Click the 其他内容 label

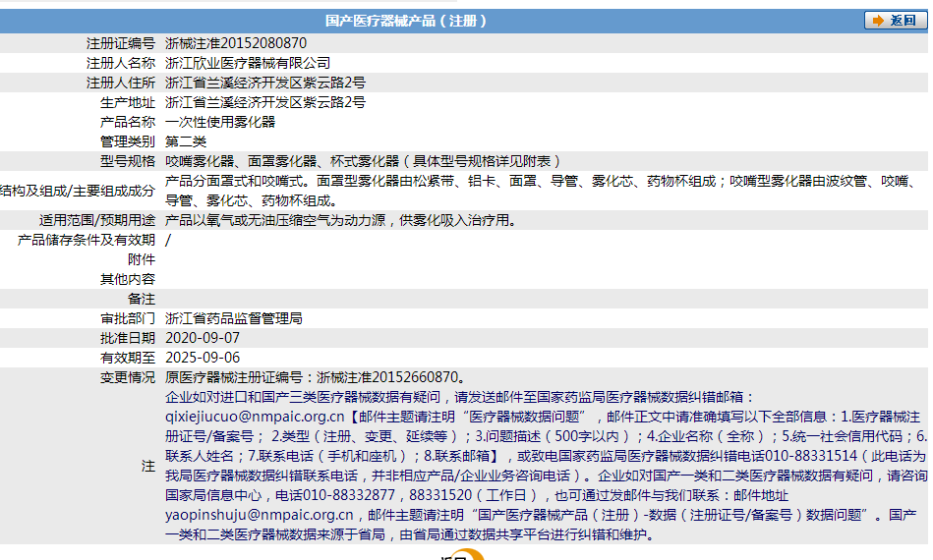(128, 279)
